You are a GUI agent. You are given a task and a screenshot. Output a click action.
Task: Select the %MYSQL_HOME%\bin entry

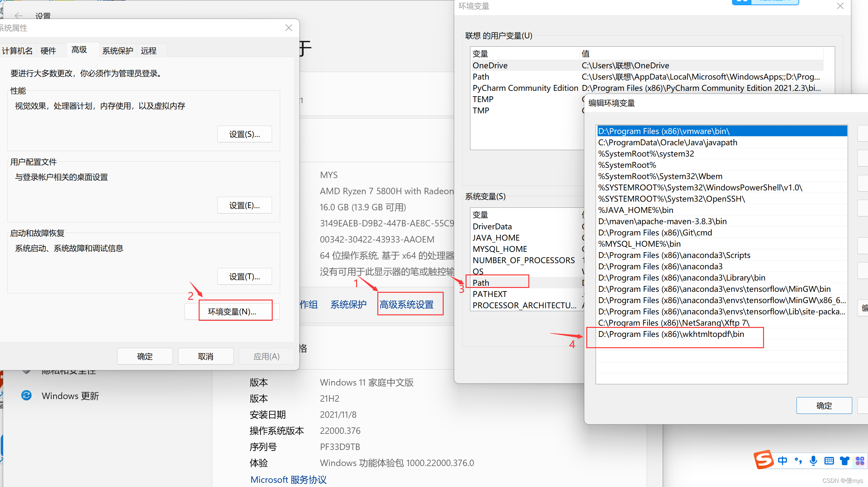pyautogui.click(x=722, y=244)
